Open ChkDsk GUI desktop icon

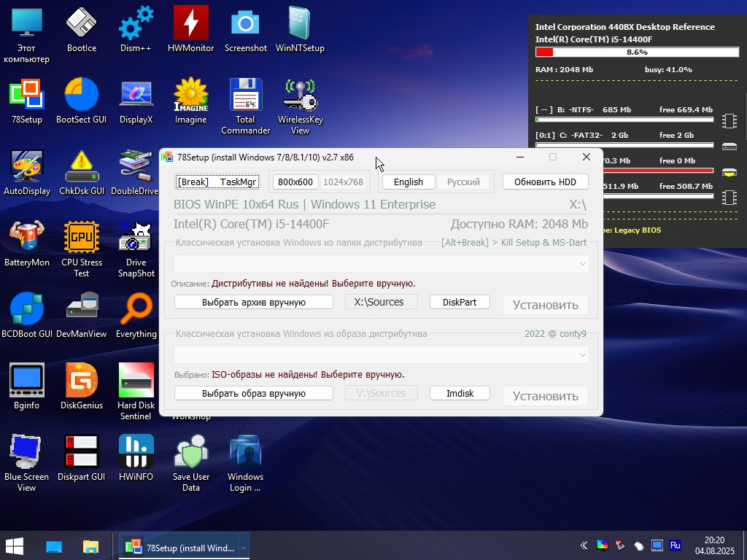click(82, 172)
